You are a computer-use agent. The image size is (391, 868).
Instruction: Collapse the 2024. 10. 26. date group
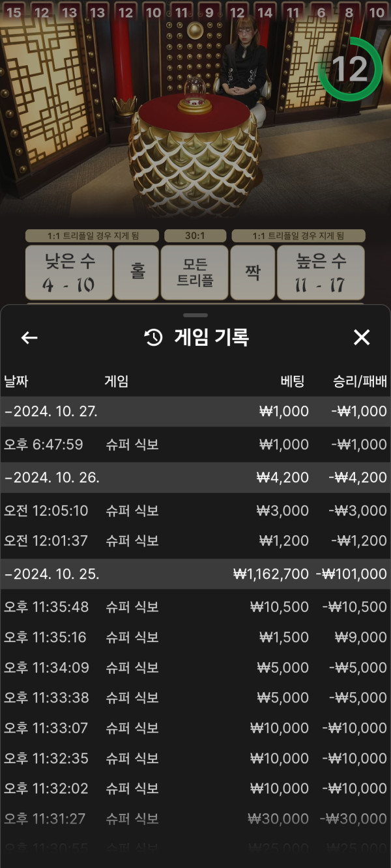pos(52,477)
